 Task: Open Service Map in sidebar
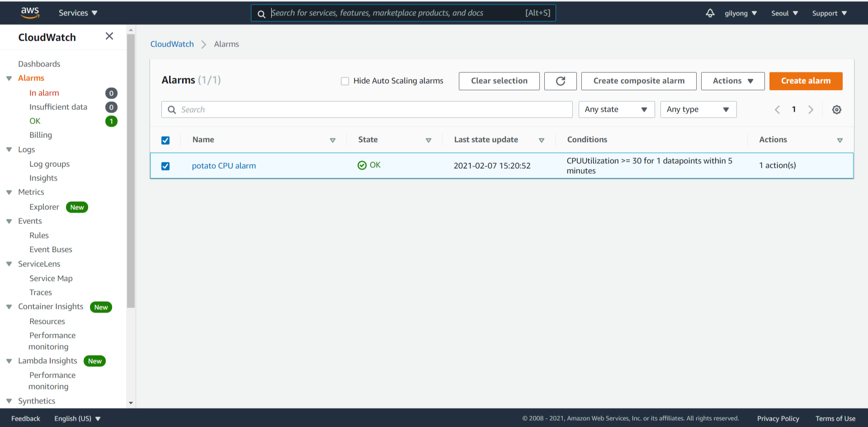tap(51, 278)
